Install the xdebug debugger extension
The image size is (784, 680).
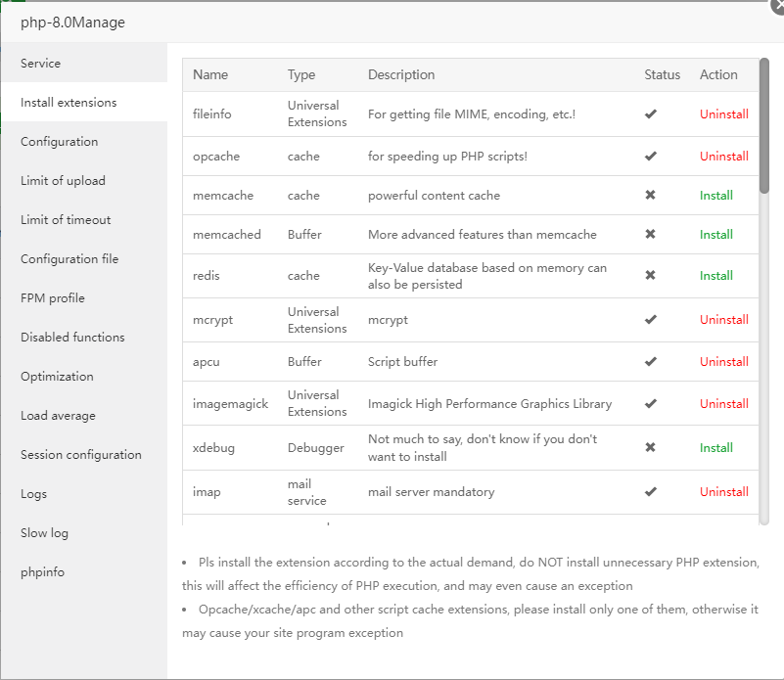[x=716, y=448]
